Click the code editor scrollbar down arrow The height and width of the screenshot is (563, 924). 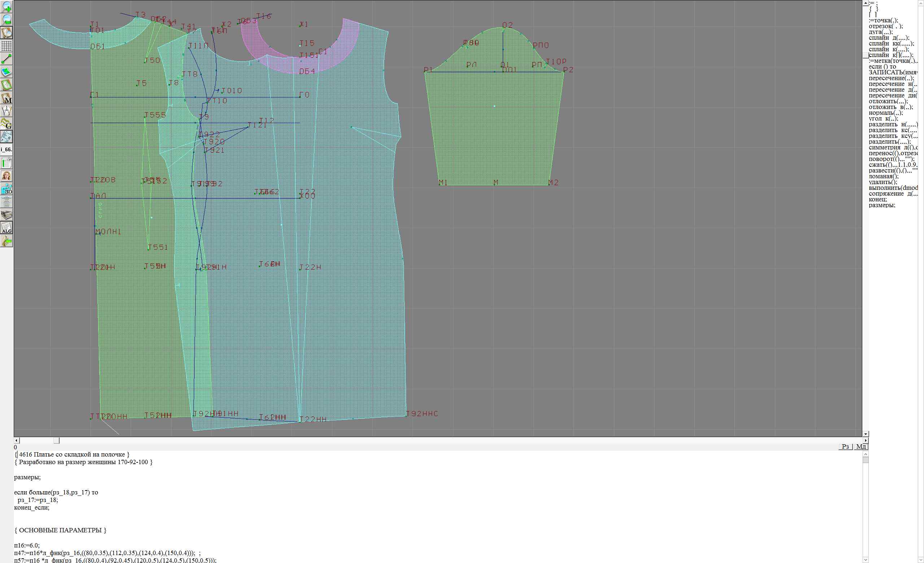[866, 560]
